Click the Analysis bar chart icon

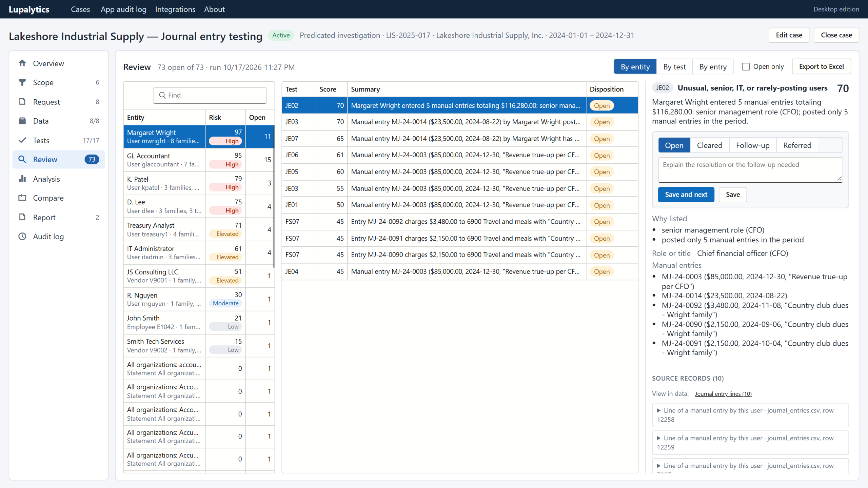coord(22,179)
